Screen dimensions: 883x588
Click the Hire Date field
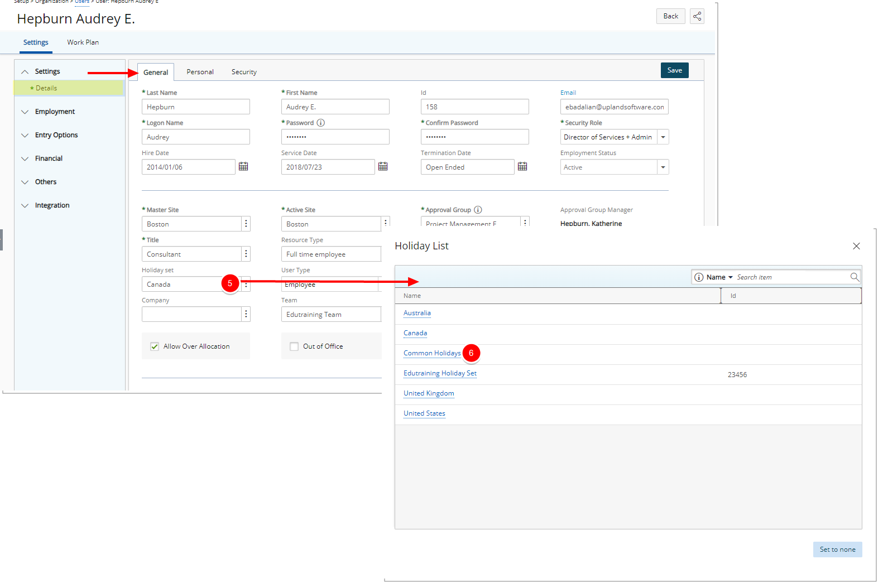pos(189,167)
